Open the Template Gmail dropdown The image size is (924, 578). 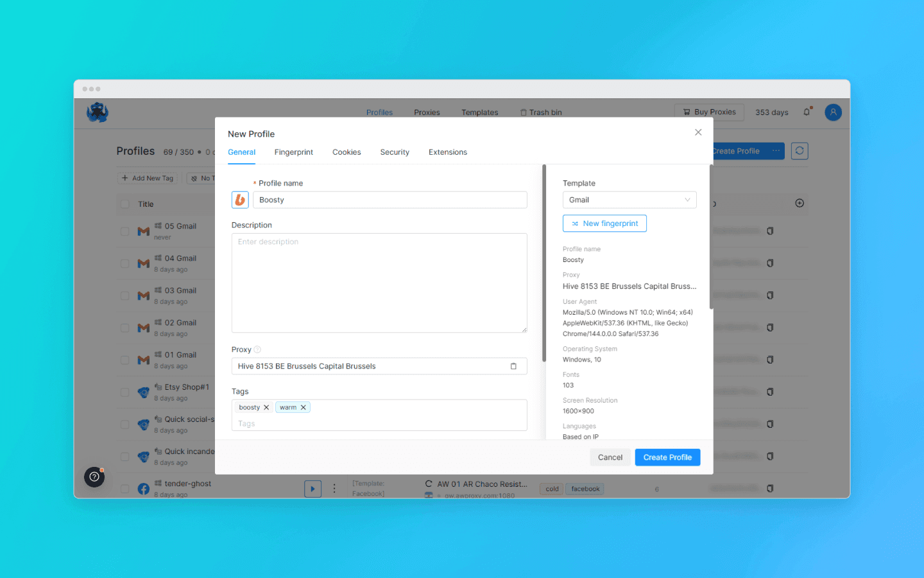click(629, 200)
